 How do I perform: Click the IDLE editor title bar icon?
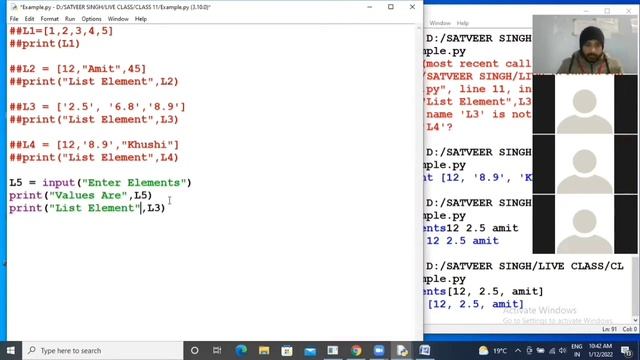point(14,7)
